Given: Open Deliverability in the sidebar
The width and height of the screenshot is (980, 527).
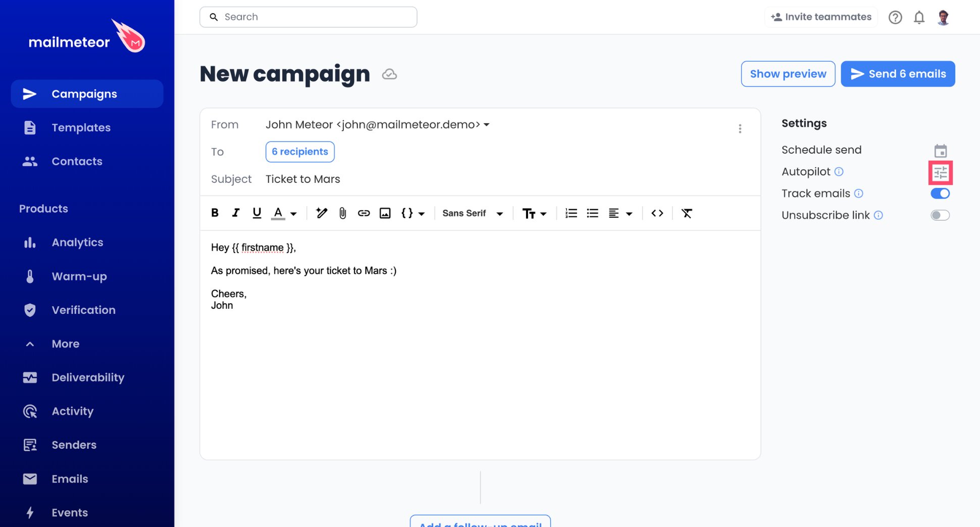Looking at the screenshot, I should 87,377.
